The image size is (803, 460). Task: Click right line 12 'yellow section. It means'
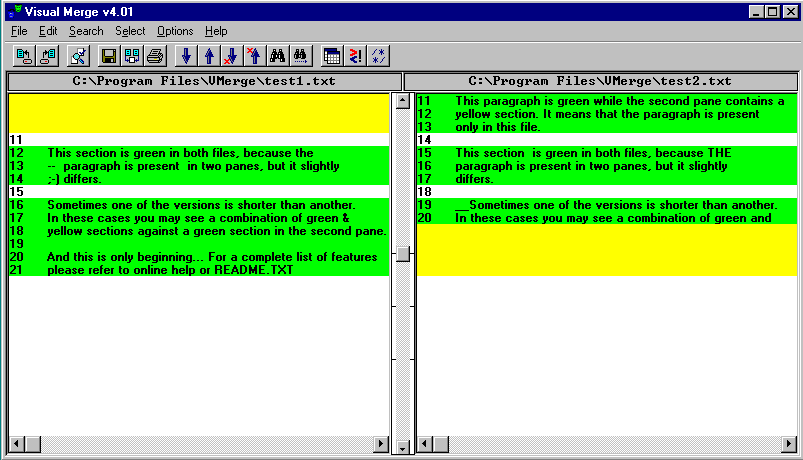(607, 114)
